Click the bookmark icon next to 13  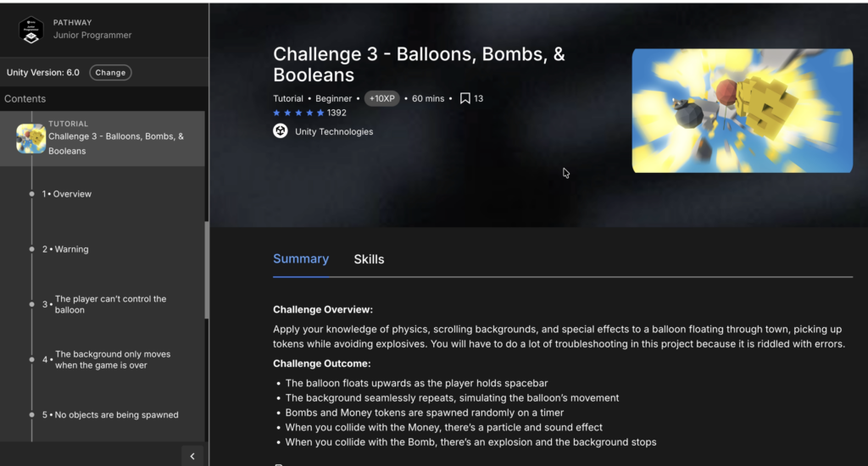tap(465, 98)
